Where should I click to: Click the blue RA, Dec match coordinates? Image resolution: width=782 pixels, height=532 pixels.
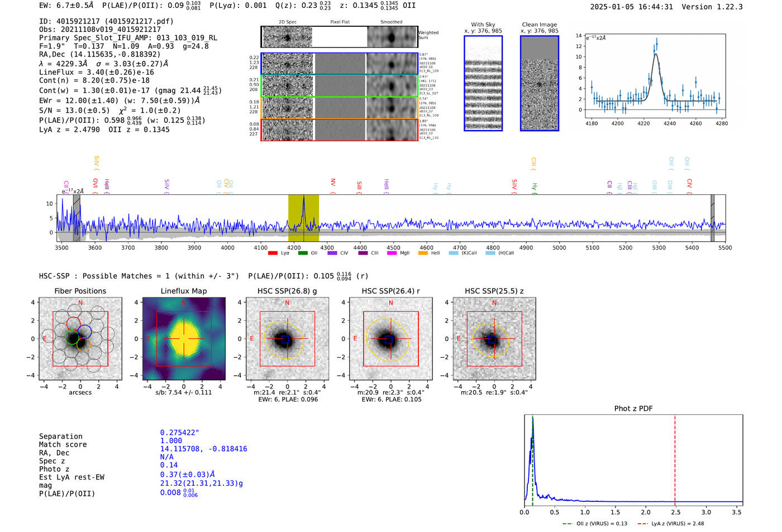[203, 449]
